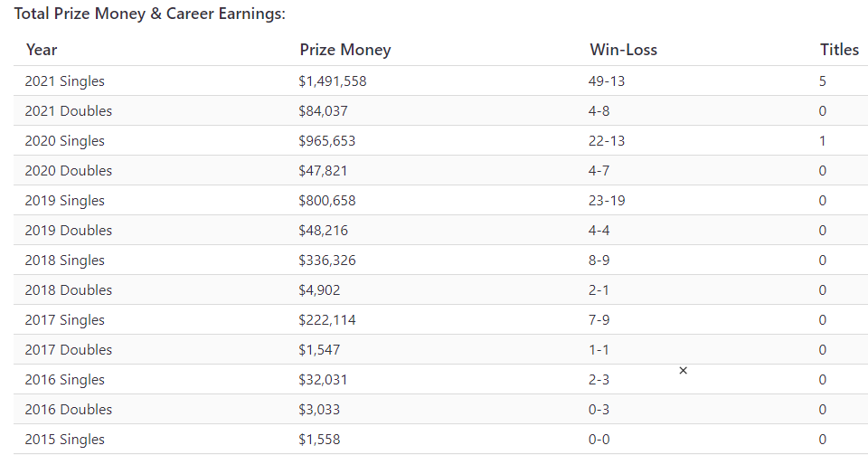Click the $336,326 prize money cell
This screenshot has width=868, height=455.
327,261
